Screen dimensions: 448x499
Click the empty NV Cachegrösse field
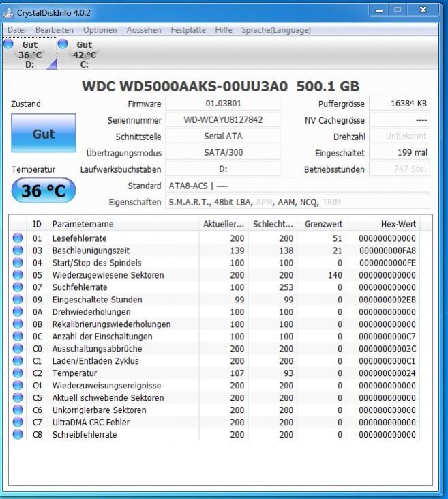[400, 120]
